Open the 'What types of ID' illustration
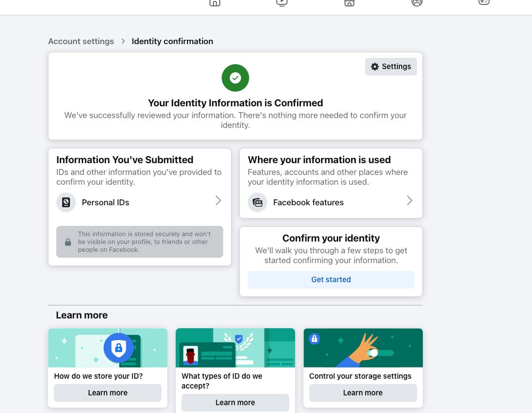 [235, 348]
